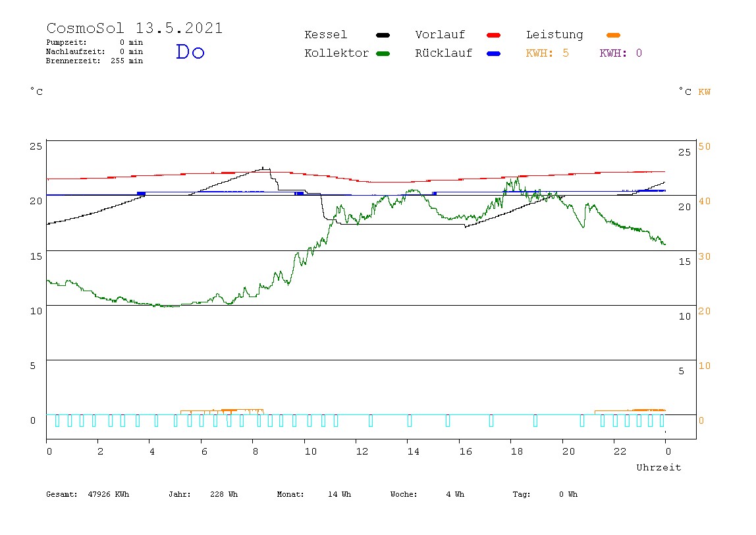The height and width of the screenshot is (535, 756).
Task: Click hour '16' on the time axis
Action: coord(466,451)
